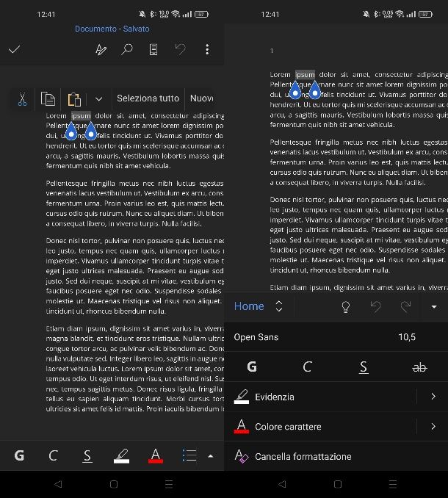Tap the Documento - Salvato title
The height and width of the screenshot is (498, 448).
[112, 29]
